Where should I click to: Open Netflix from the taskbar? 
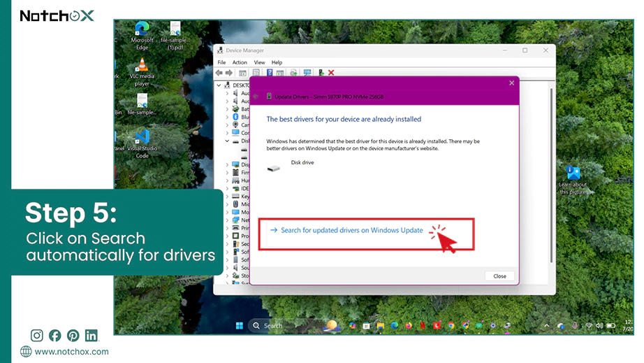(423, 326)
